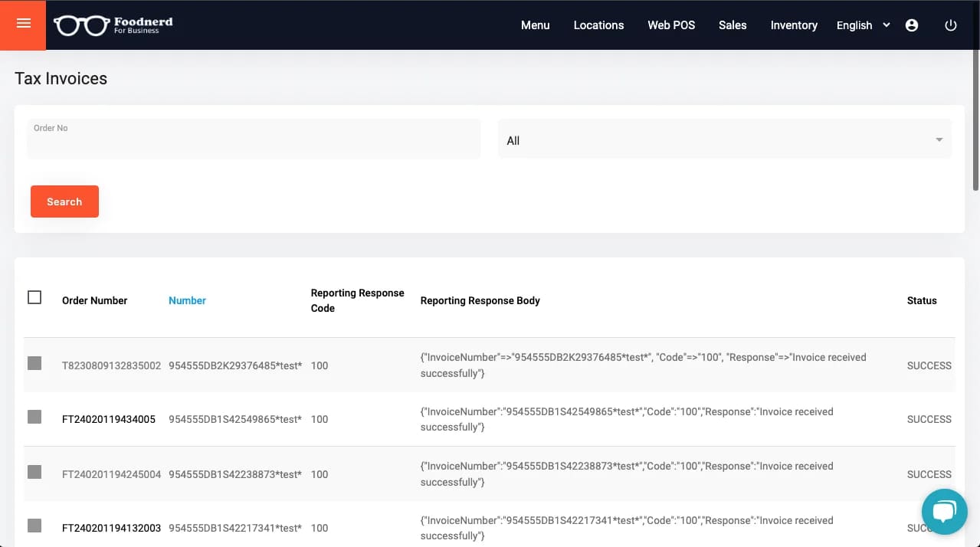Open the Sales navigation item
Viewport: 980px width, 547px height.
click(733, 25)
